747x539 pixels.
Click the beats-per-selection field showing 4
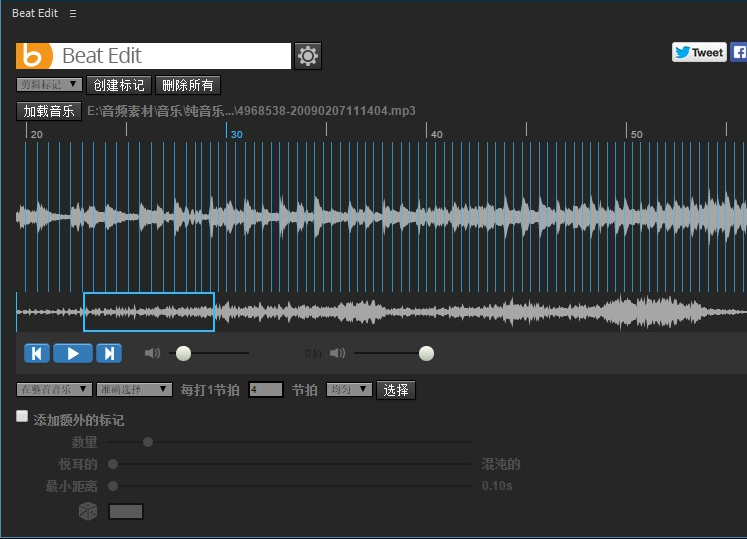tap(266, 390)
